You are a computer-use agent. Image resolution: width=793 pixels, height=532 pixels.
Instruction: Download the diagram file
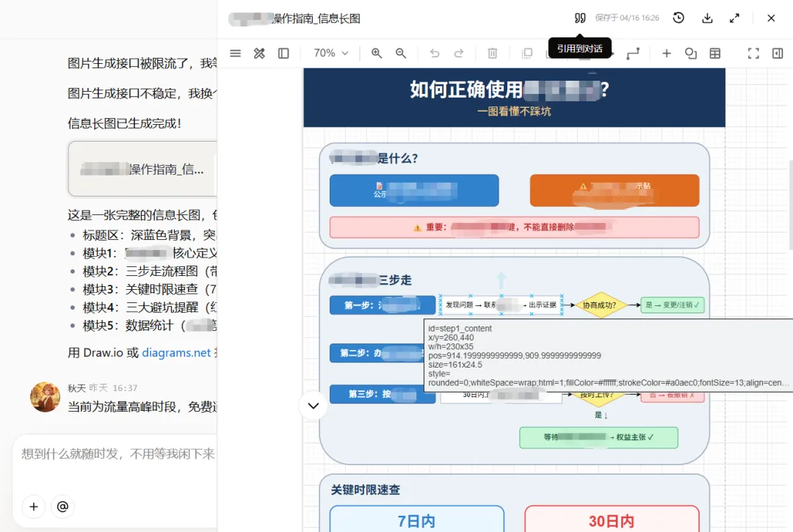707,18
